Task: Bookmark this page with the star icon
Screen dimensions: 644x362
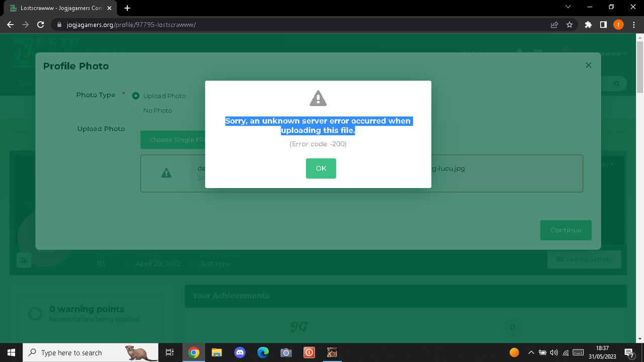Action: coord(570,25)
